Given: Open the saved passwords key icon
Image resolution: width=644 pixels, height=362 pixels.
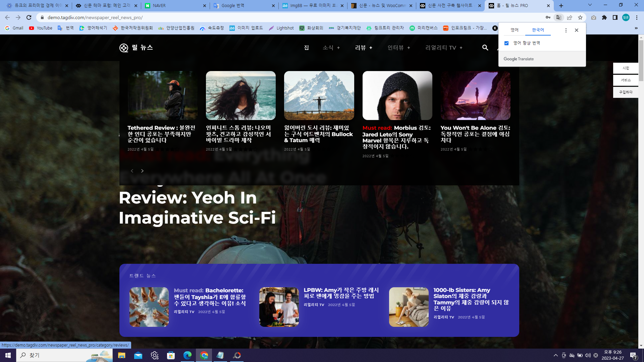Looking at the screenshot, I should (x=548, y=17).
